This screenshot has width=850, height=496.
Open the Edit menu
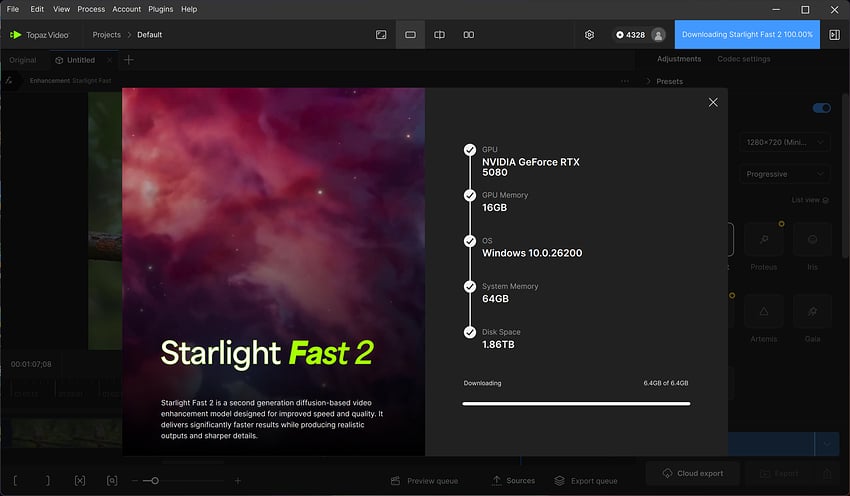tap(37, 9)
